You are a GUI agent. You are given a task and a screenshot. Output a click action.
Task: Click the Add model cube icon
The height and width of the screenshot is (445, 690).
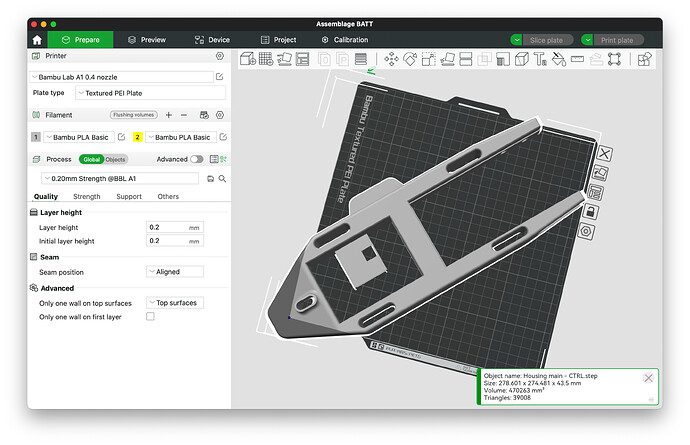248,59
